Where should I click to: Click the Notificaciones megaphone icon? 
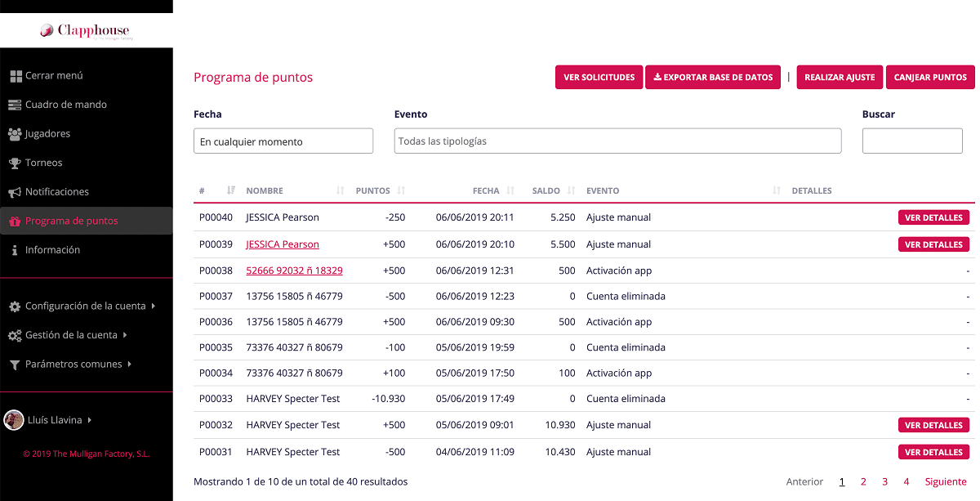(15, 192)
